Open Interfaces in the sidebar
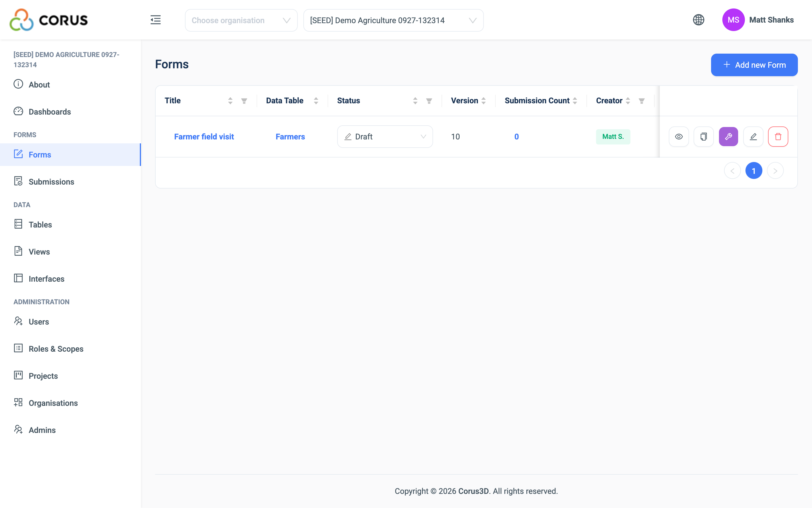 click(x=70, y=279)
